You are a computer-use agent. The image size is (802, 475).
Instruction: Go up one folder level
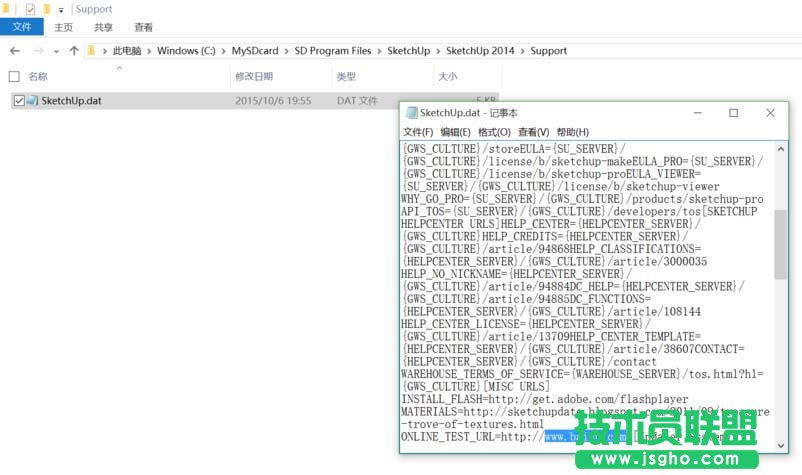tap(74, 51)
